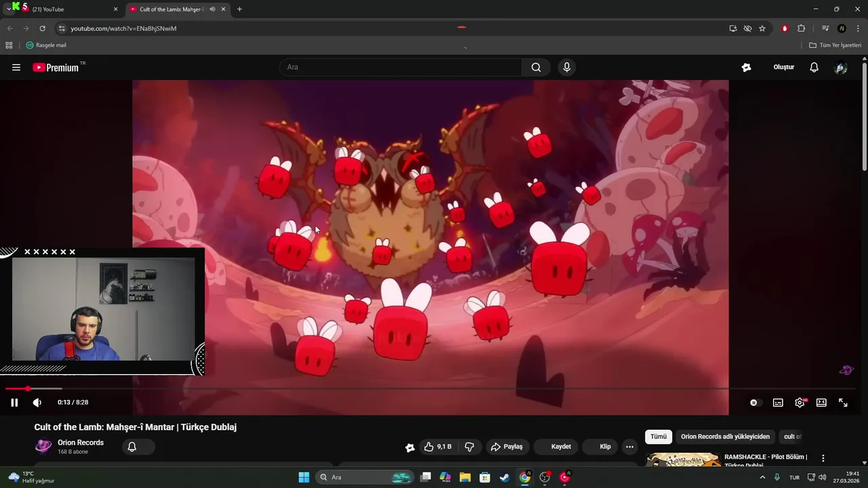Image resolution: width=868 pixels, height=488 pixels.
Task: Start voice search with the microphone
Action: [567, 67]
